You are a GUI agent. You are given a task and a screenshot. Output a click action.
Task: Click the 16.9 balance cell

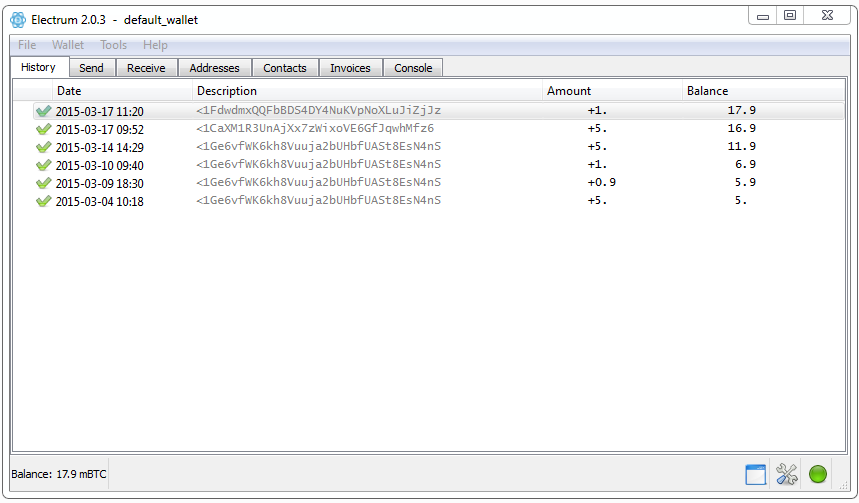pyautogui.click(x=742, y=128)
